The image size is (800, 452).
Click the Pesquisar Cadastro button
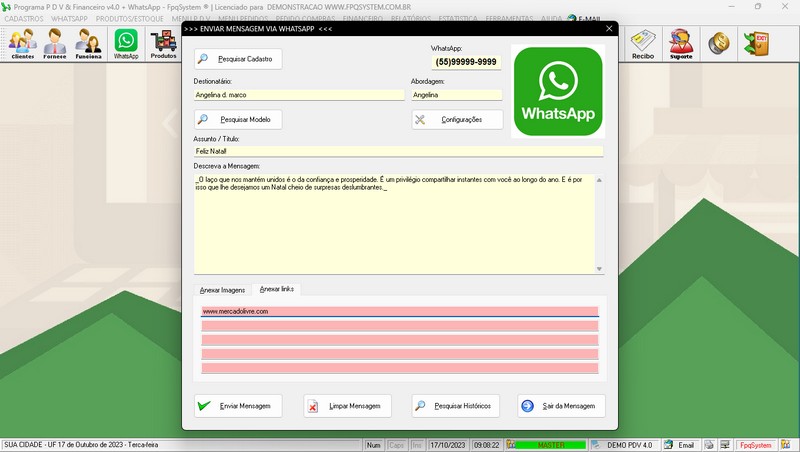click(238, 59)
